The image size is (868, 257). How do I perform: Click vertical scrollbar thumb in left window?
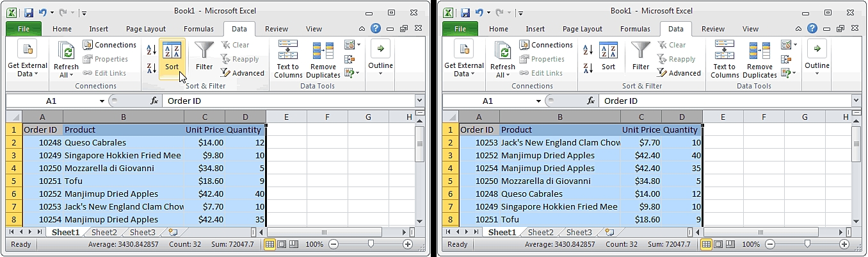pyautogui.click(x=419, y=144)
